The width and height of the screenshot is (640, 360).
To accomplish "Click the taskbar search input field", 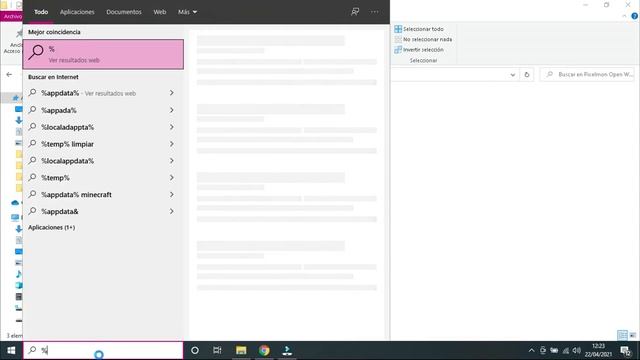I will coord(103,350).
